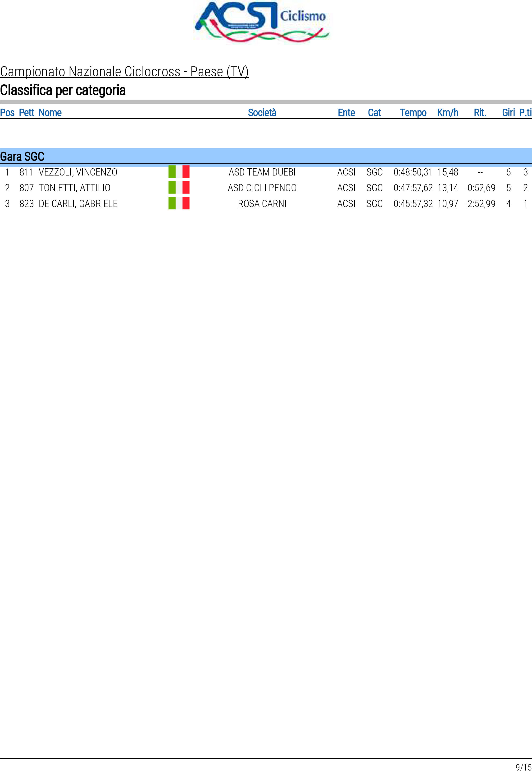Click the Ente column header
The width and height of the screenshot is (532, 771).
346,113
